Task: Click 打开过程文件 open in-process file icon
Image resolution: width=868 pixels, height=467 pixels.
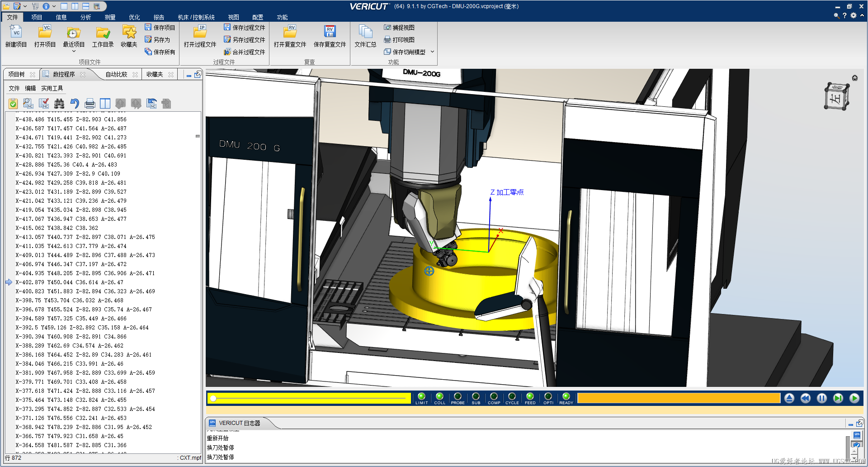Action: coord(200,32)
